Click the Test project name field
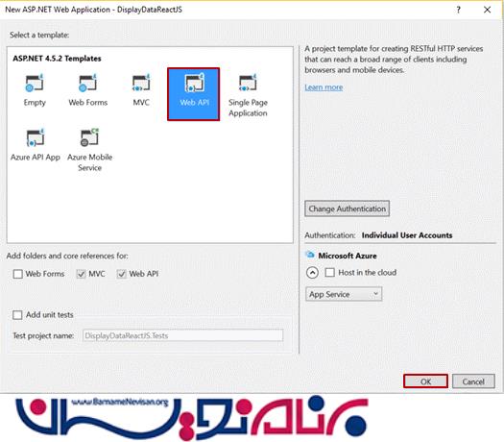The image size is (504, 442). click(183, 335)
